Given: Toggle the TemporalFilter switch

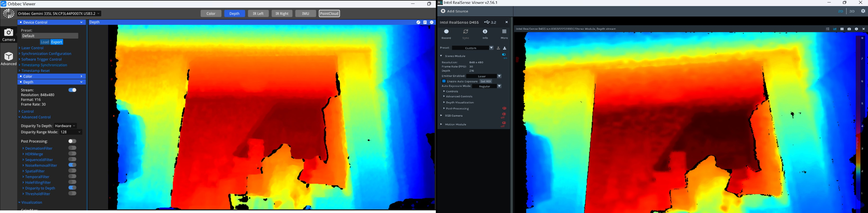Looking at the screenshot, I should pos(72,176).
